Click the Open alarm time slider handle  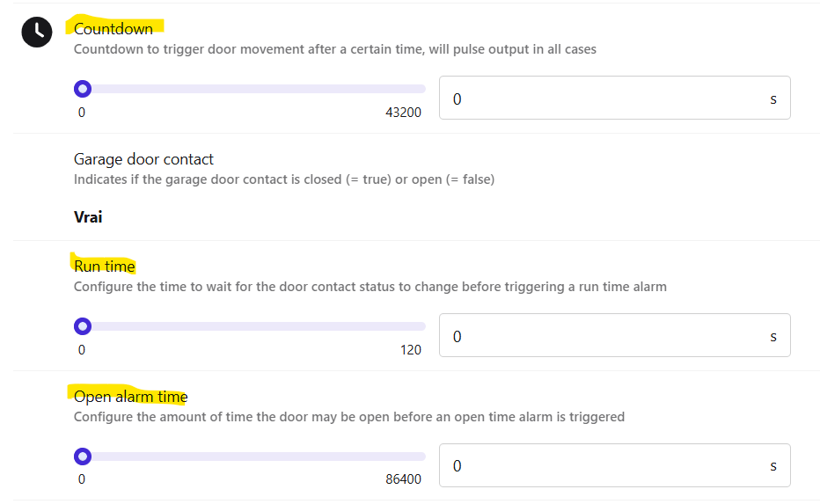(x=83, y=457)
